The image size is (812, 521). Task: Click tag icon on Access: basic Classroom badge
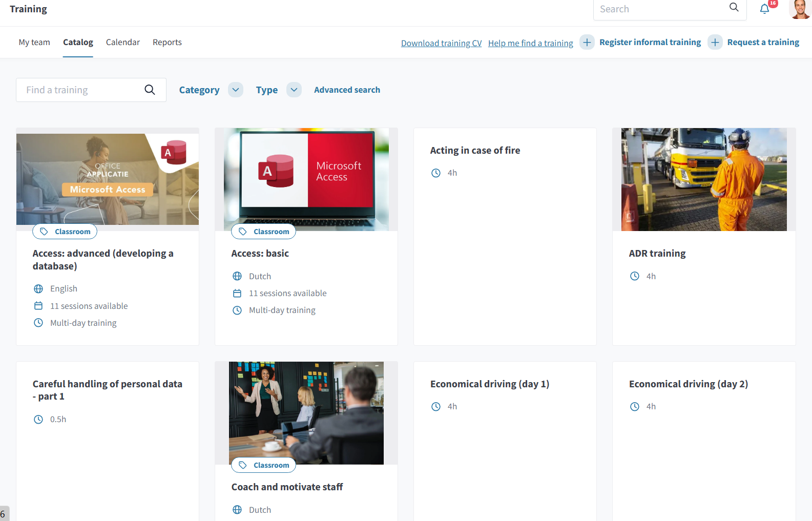coord(243,232)
